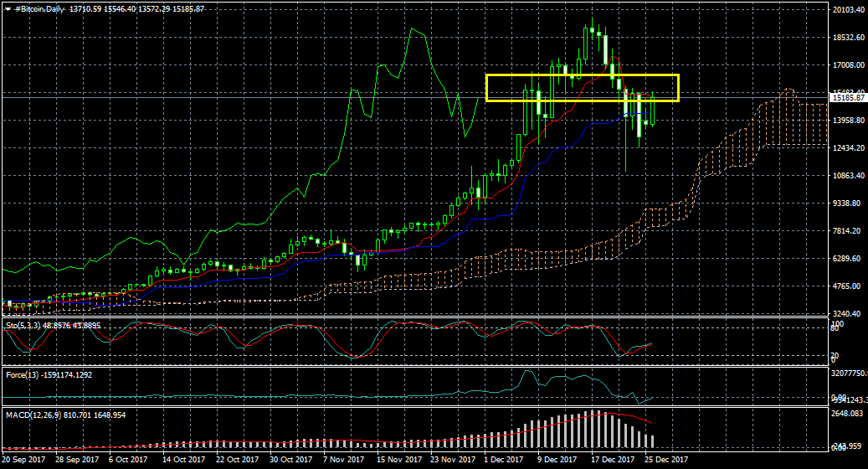Click the 17008.00 price axis label
The height and width of the screenshot is (469, 868).
847,65
